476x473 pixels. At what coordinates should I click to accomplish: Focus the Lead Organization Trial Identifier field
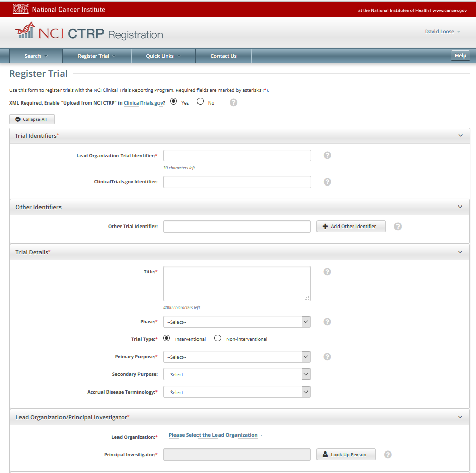[237, 156]
